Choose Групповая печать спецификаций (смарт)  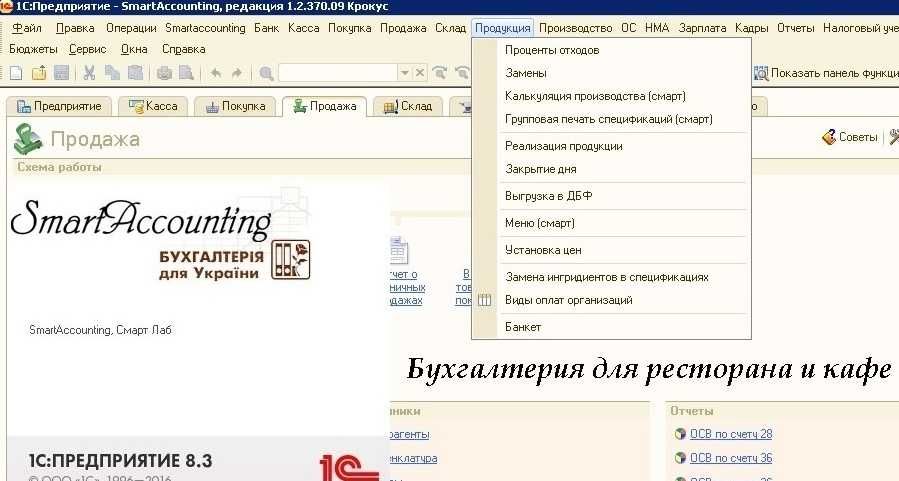point(624,119)
